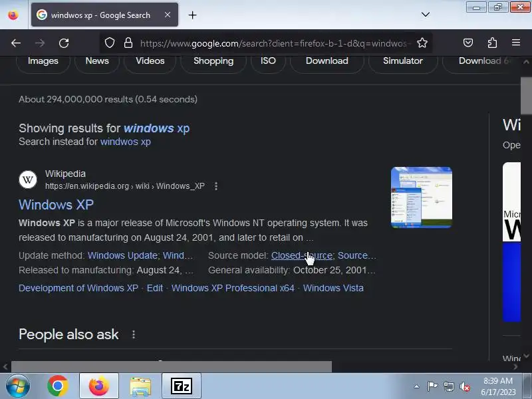Viewport: 532px width, 399px height.
Task: Open Firefox View icon beside the tab
Action: pos(13,15)
